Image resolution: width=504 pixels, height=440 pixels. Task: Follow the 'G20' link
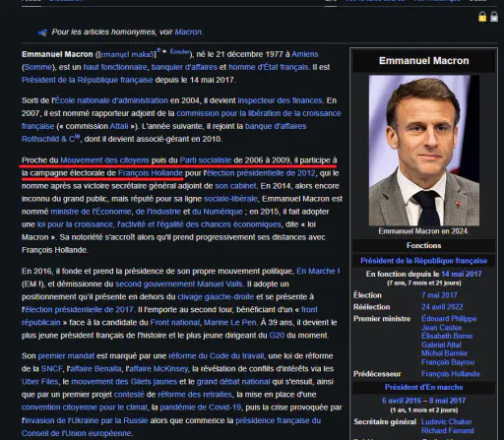pyautogui.click(x=277, y=336)
